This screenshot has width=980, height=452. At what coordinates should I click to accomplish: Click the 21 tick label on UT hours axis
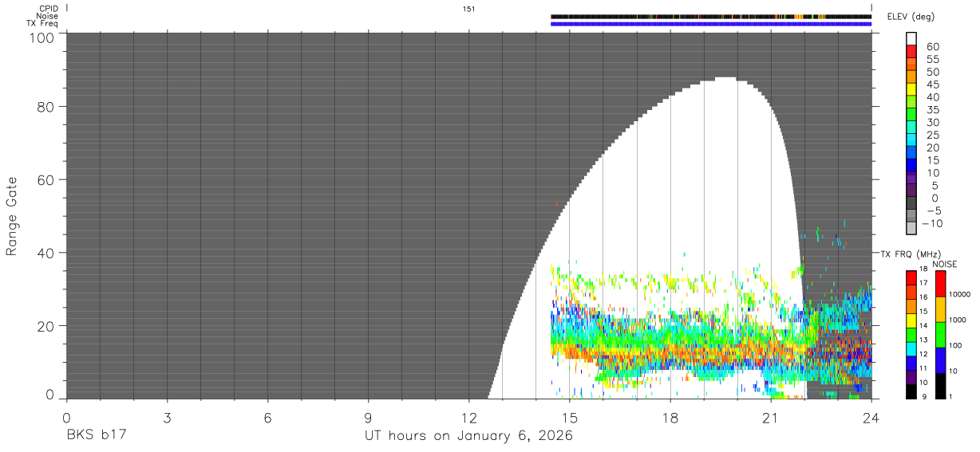click(x=771, y=418)
